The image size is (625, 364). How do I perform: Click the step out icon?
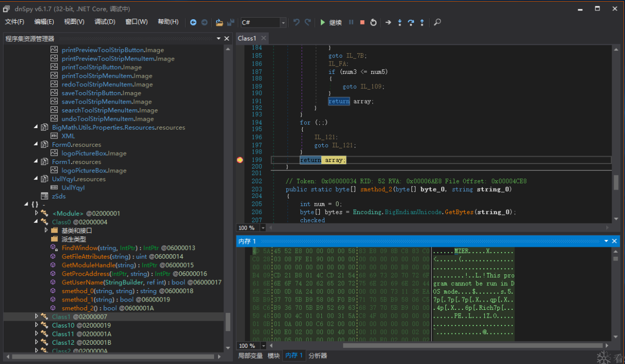422,22
